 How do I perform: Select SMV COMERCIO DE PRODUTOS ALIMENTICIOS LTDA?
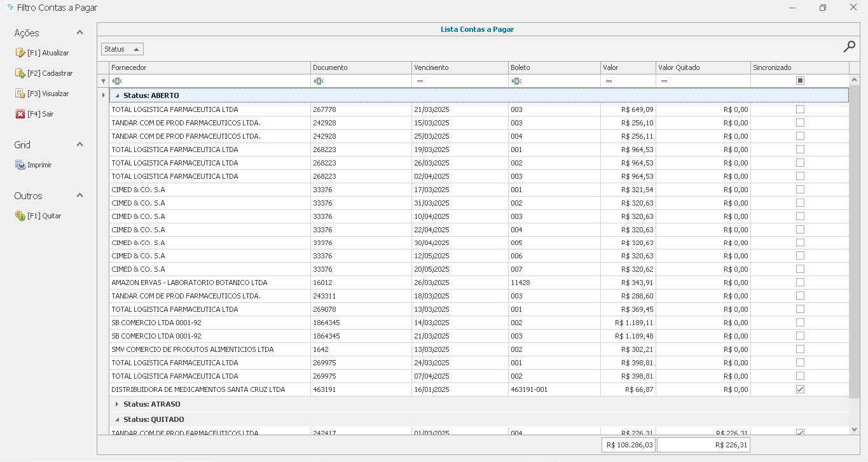click(479, 349)
